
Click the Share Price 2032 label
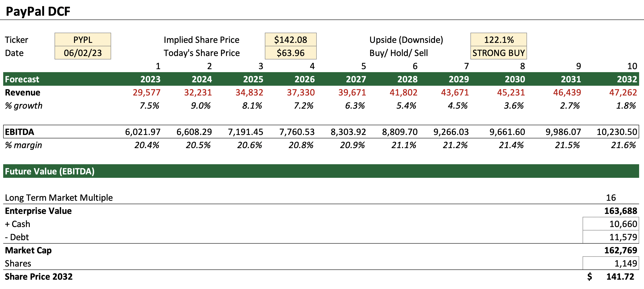click(39, 277)
